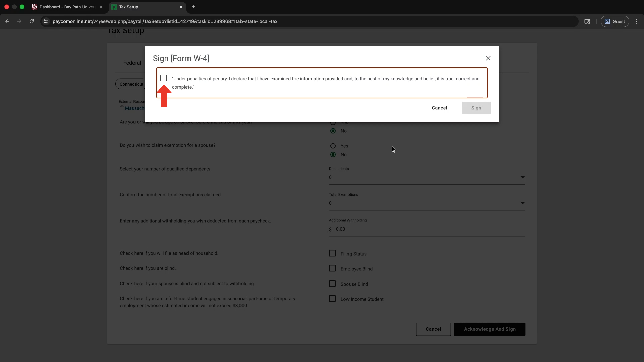Screen dimensions: 644x362
Task: Select Yes for spouse exemption
Action: click(333, 146)
